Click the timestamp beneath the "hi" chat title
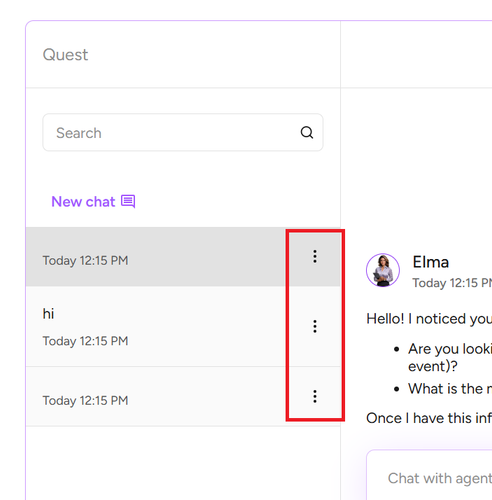 tap(85, 341)
